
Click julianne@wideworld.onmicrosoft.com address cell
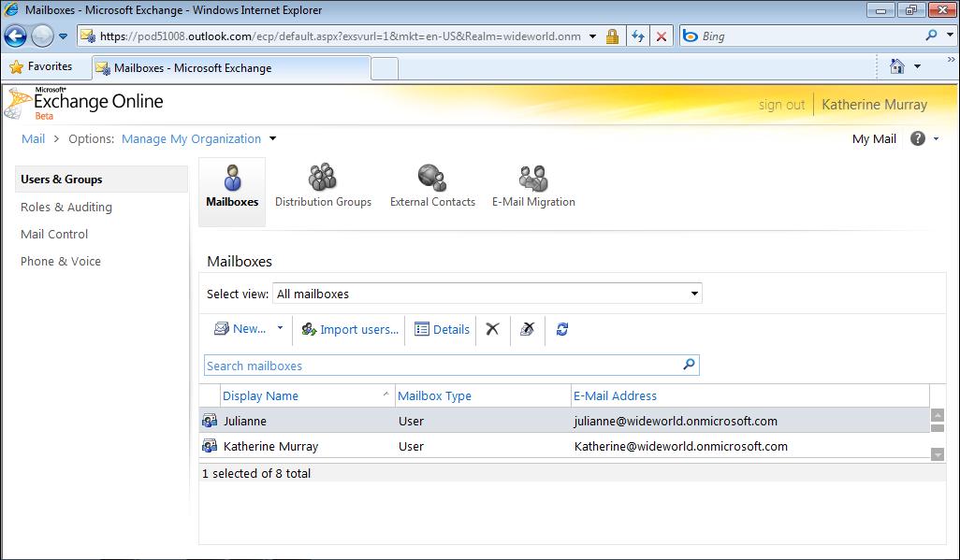click(x=676, y=421)
